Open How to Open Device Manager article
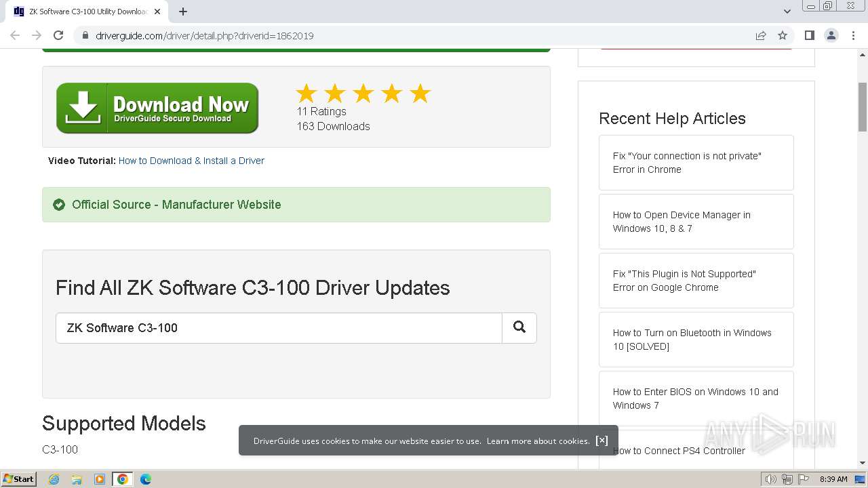This screenshot has height=488, width=868. click(x=696, y=222)
